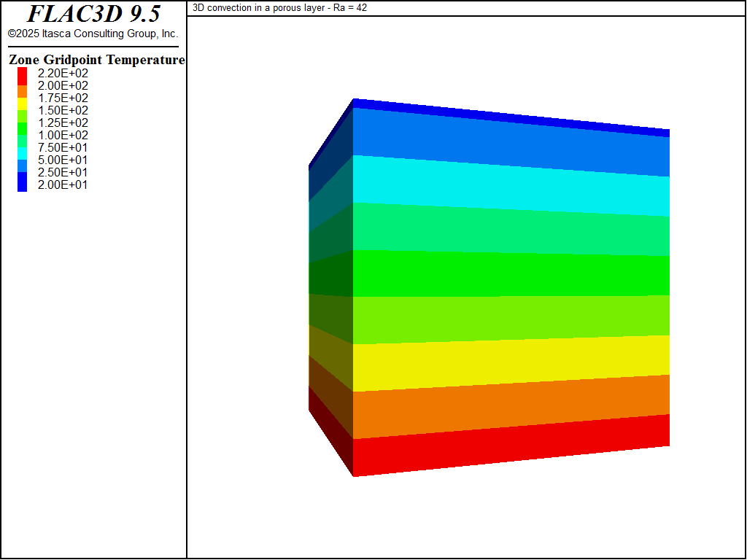Image resolution: width=747 pixels, height=560 pixels.
Task: Click the blue 2.50E+01 legend swatch
Action: point(22,182)
